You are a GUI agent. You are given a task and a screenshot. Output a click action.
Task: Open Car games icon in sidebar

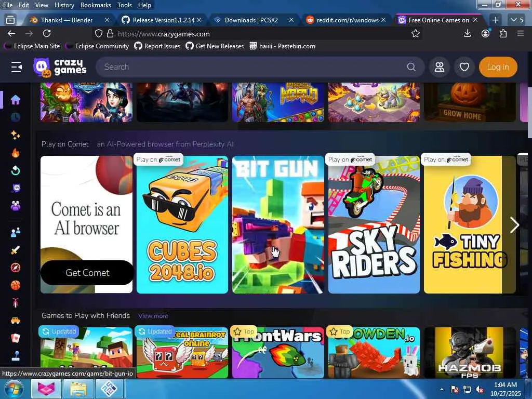point(16,321)
